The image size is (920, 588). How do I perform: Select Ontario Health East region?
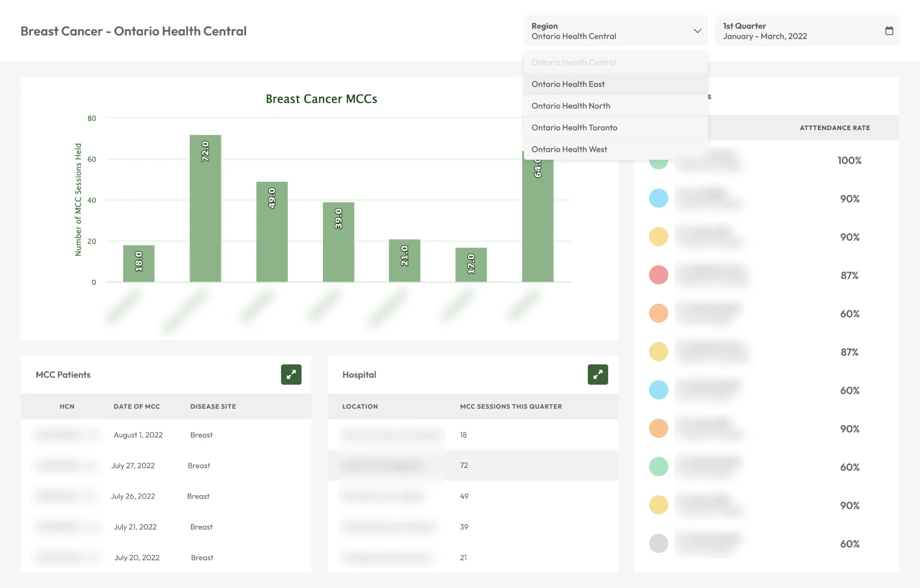[615, 84]
